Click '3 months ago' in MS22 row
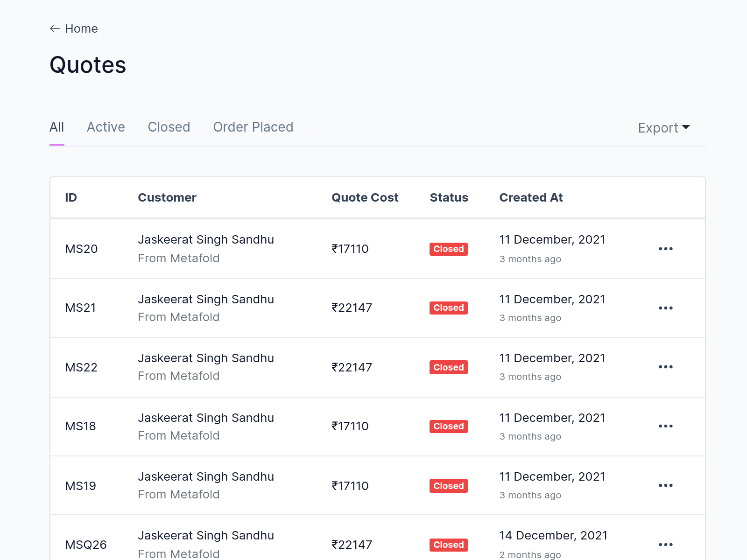The height and width of the screenshot is (560, 747). point(530,377)
